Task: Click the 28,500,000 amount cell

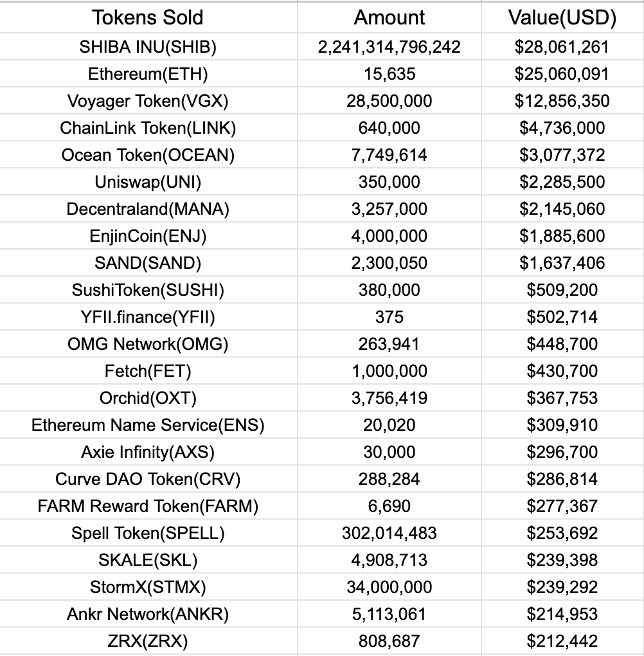Action: (x=389, y=101)
